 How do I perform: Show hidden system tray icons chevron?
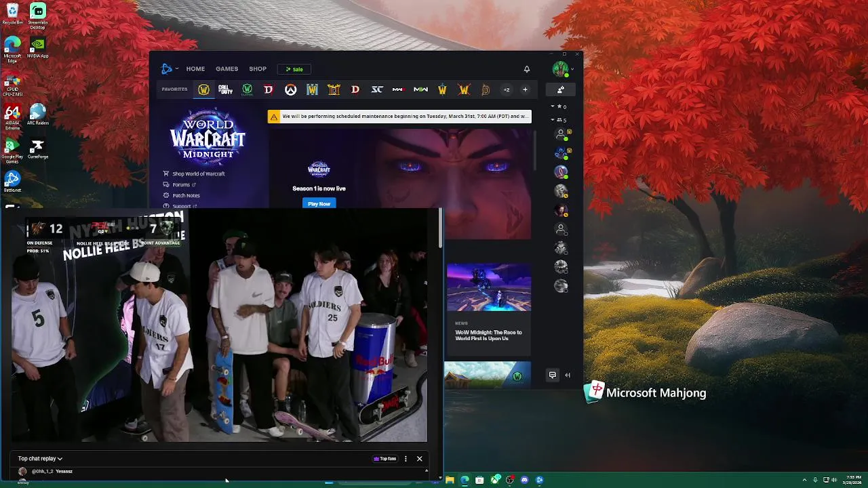point(804,480)
